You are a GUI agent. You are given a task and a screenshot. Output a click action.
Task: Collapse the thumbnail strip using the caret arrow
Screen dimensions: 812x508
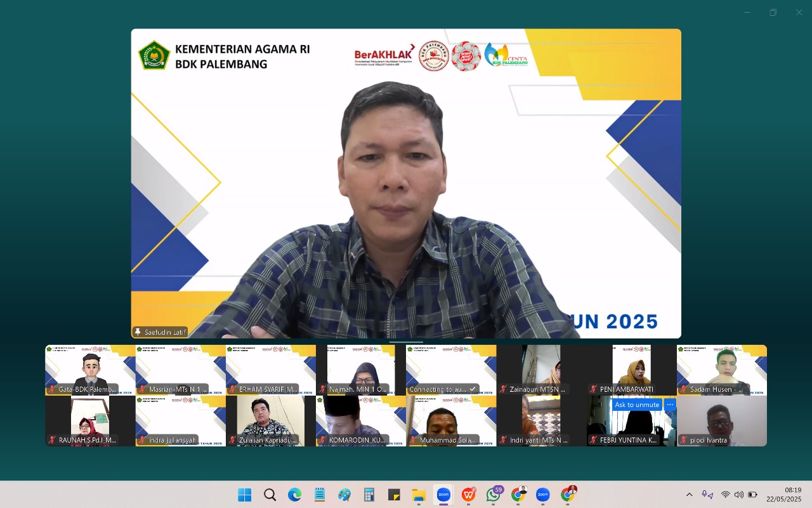point(406,341)
